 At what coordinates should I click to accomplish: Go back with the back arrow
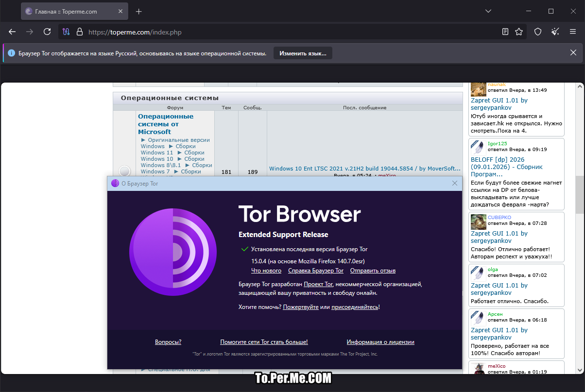(13, 32)
